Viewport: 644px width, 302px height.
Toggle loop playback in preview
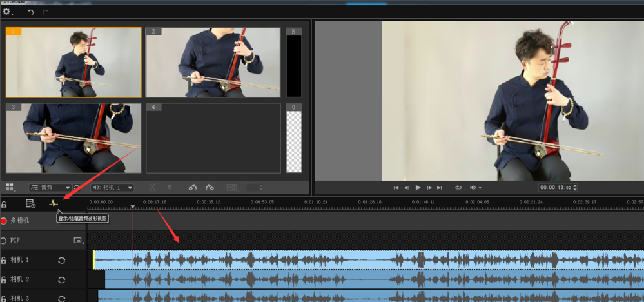point(458,188)
